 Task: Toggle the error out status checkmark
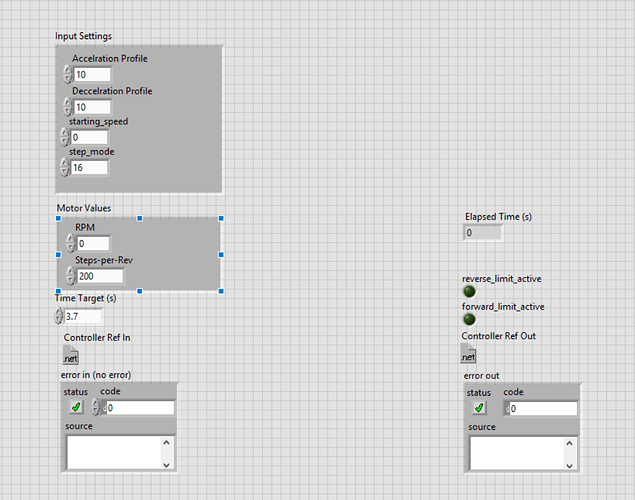click(479, 408)
